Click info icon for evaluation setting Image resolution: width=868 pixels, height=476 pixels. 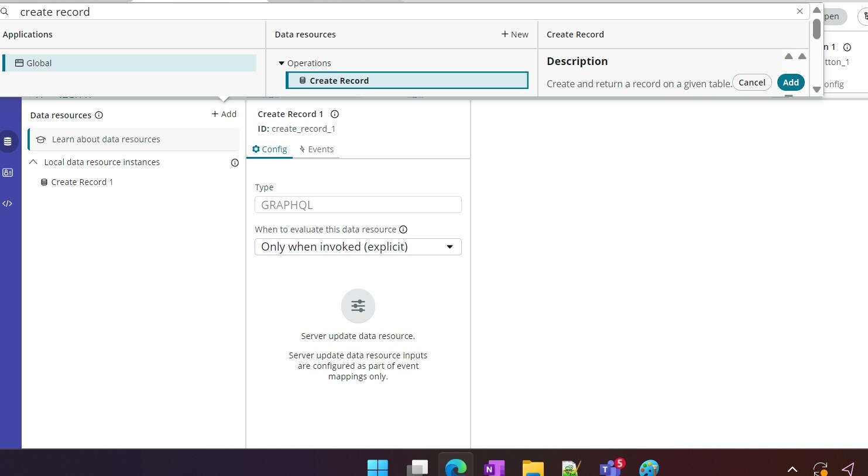403,230
